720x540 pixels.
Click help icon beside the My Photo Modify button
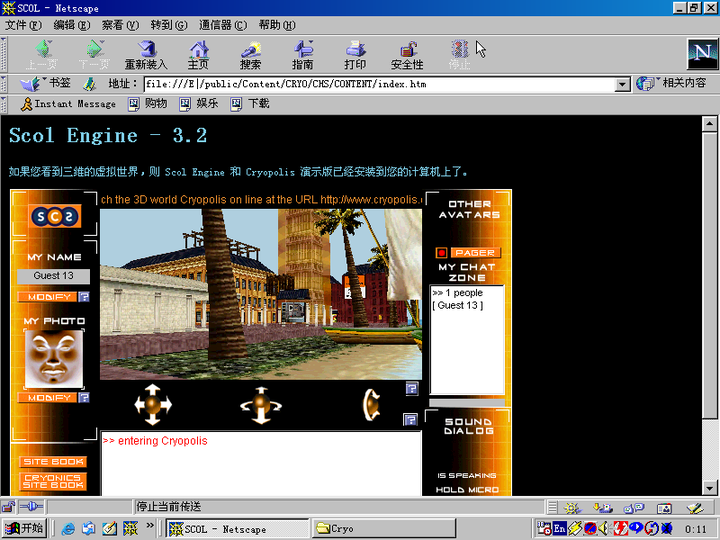point(84,398)
